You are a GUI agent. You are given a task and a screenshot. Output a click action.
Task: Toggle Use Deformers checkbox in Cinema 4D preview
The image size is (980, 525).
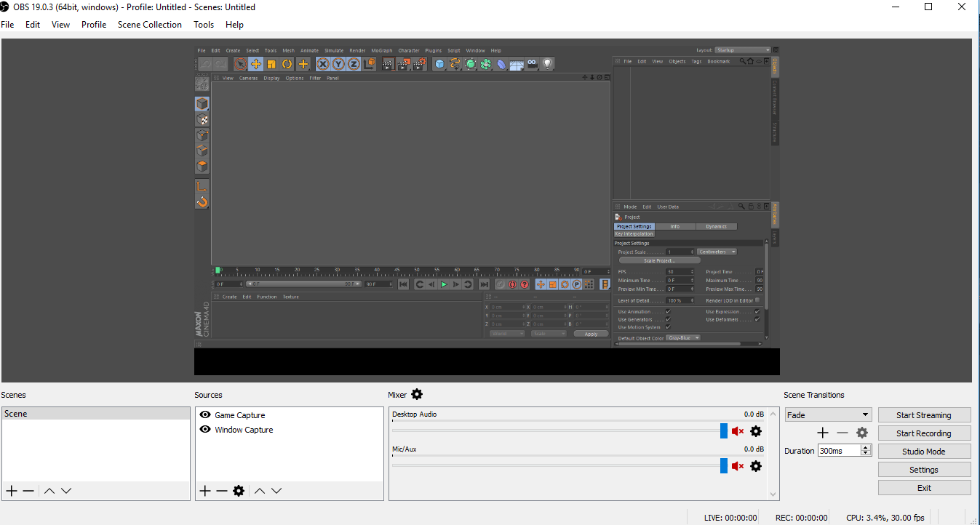tap(757, 319)
